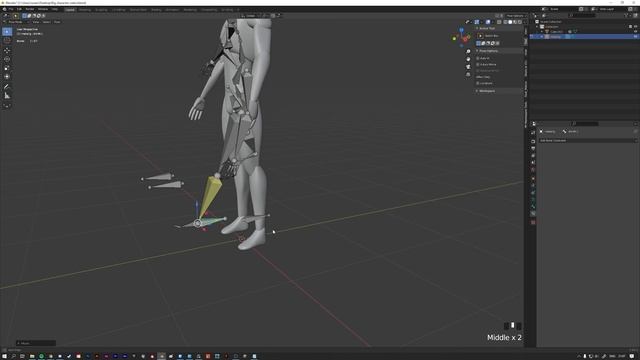Switch perspective/orthographic grid icon
640x360 pixels.
click(x=468, y=75)
